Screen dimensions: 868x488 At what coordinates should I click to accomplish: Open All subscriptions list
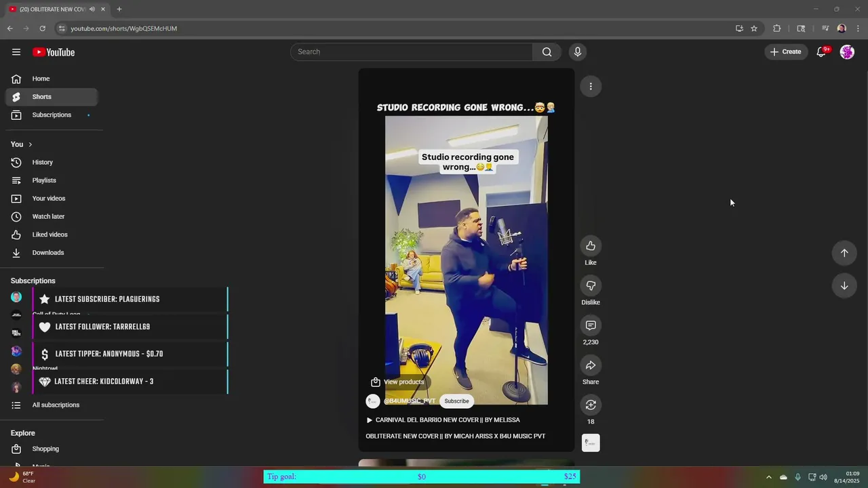coord(52,405)
